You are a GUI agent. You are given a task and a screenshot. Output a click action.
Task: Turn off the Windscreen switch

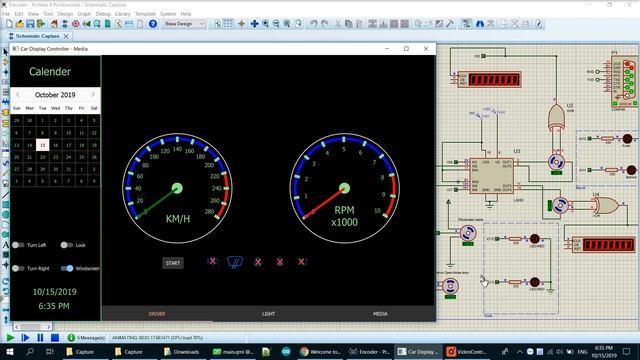(x=67, y=268)
